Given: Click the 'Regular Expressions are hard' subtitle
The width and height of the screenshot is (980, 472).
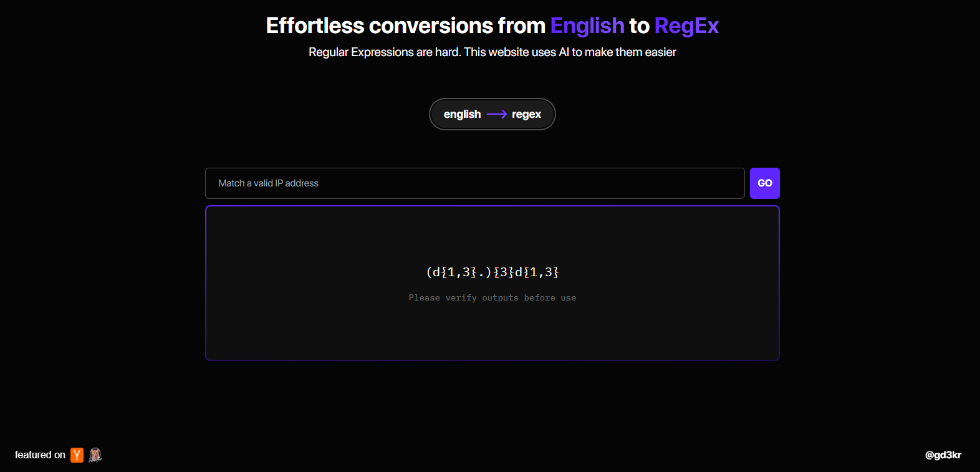Looking at the screenshot, I should click(x=492, y=52).
